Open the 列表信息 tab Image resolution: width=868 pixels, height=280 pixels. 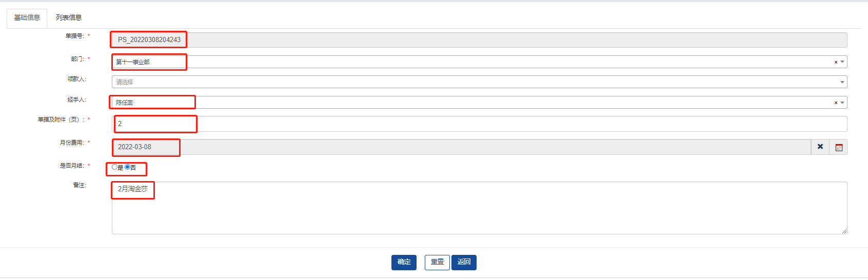69,18
